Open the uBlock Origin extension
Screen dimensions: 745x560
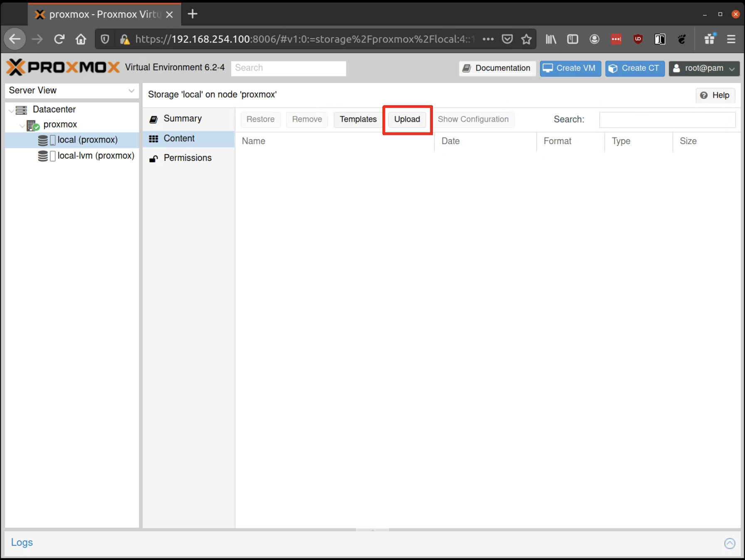638,39
